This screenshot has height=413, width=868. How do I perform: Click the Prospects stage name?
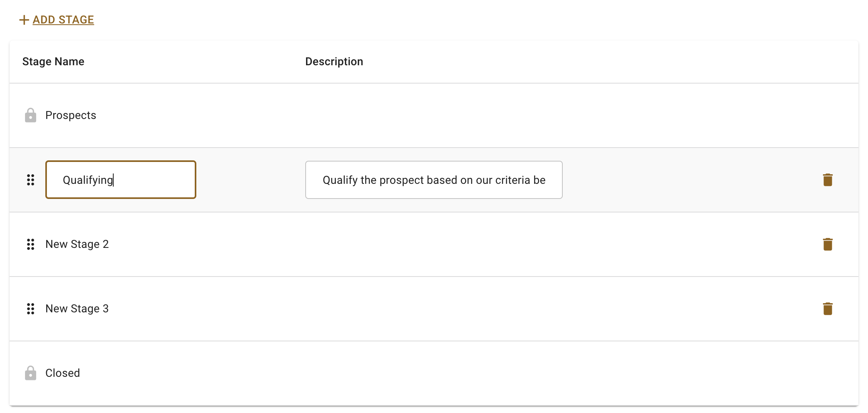click(71, 115)
